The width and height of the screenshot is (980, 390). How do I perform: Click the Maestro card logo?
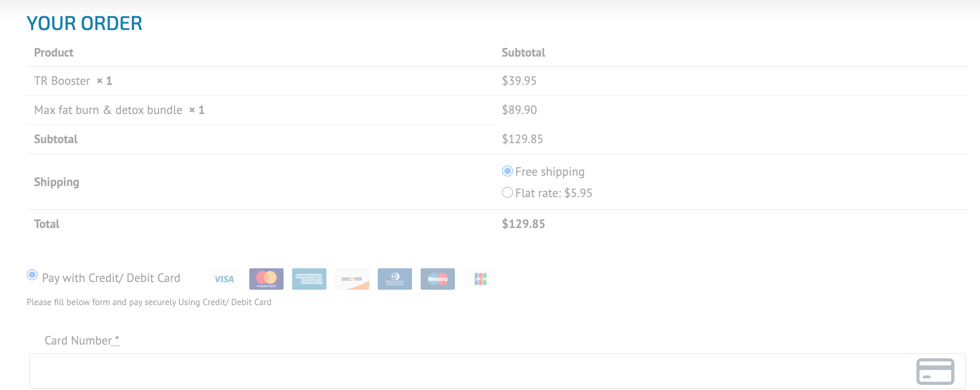click(x=438, y=279)
